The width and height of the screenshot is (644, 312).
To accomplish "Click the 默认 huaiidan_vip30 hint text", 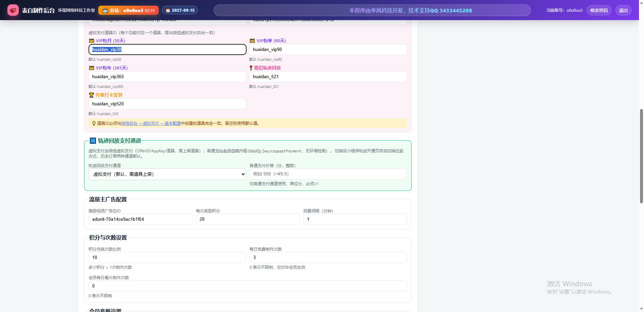I will coord(105,59).
